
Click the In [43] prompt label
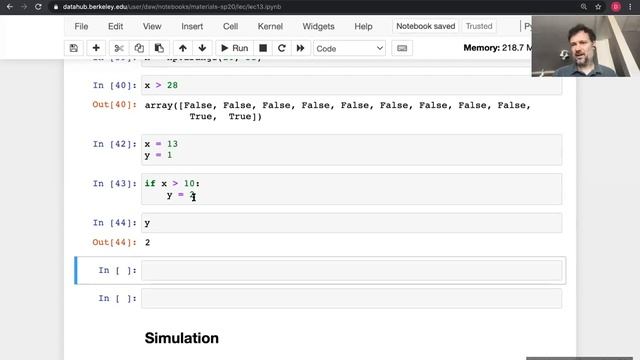tap(115, 184)
